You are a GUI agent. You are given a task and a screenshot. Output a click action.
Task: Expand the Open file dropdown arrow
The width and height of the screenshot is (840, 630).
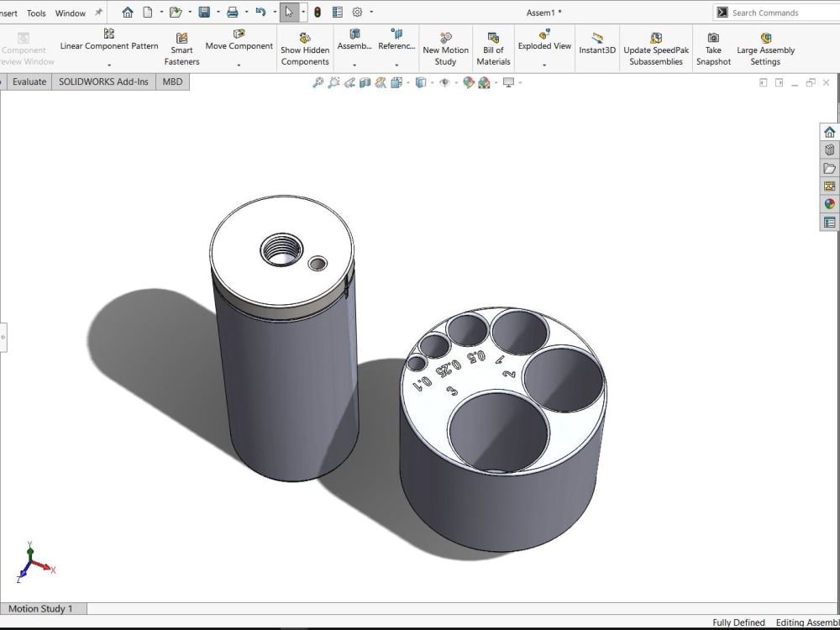[190, 13]
